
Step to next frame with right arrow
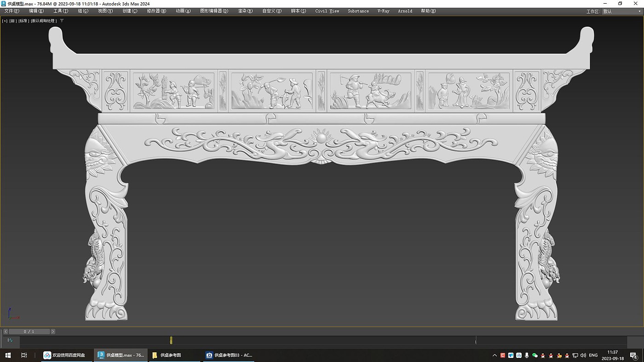(x=53, y=331)
